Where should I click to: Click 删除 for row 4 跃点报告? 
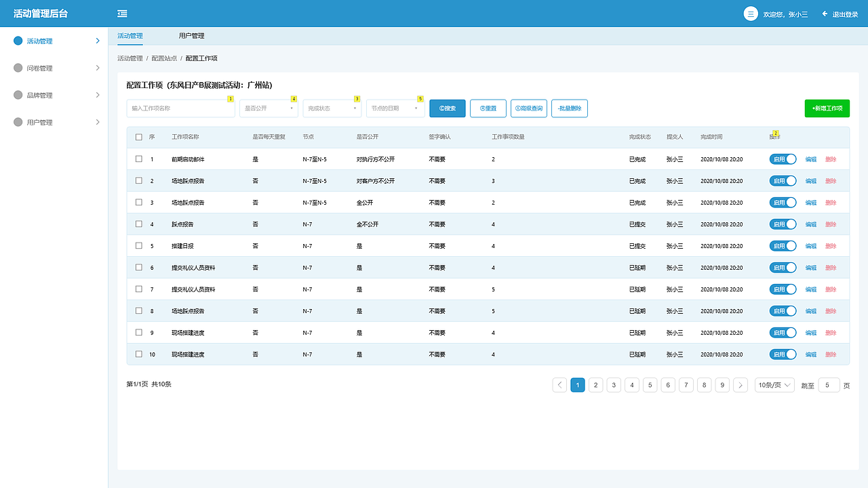[831, 224]
